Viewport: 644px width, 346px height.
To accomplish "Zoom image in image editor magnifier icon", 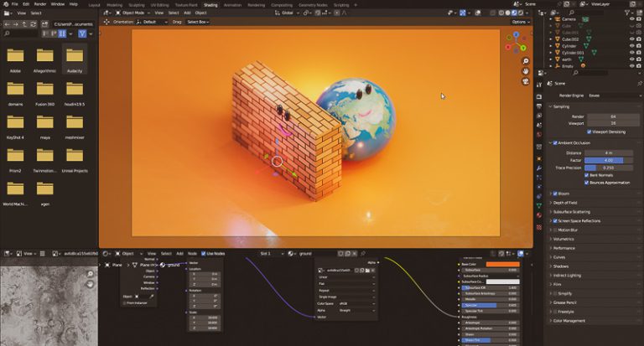I will click(x=90, y=274).
